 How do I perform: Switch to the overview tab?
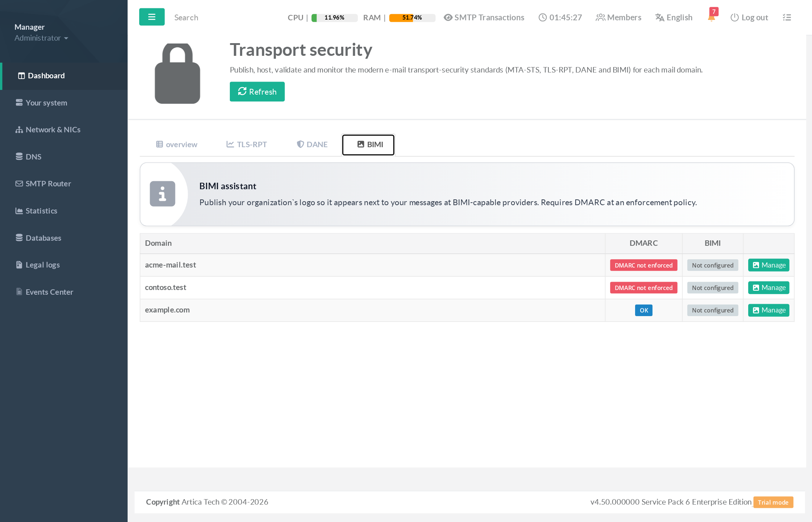click(x=177, y=145)
